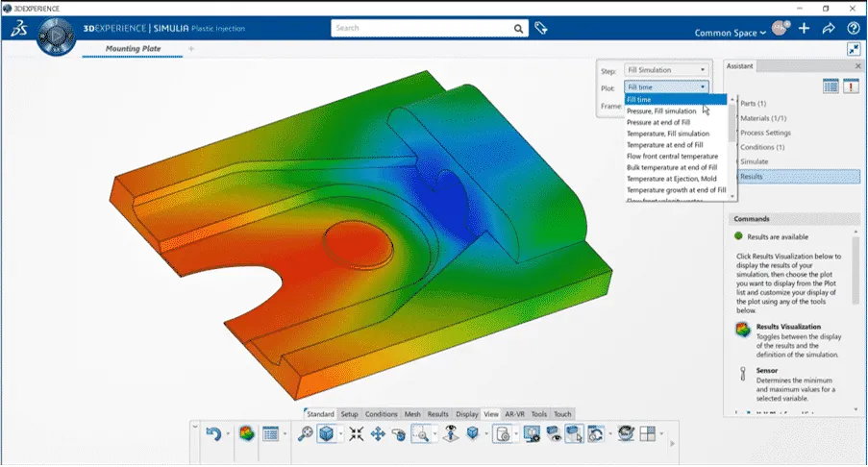Click the plot list scrollbar down arrow
Screen dimensions: 868x467
pos(732,196)
